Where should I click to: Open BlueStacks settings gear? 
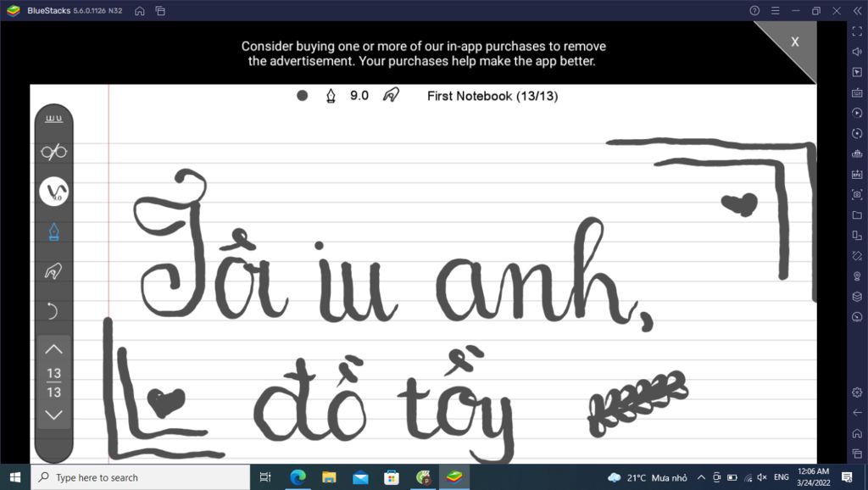click(x=857, y=392)
